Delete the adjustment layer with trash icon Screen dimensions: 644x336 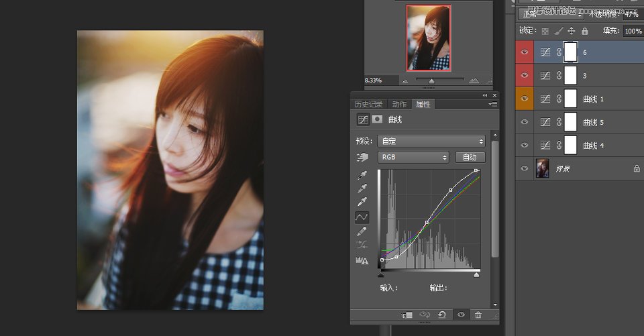(x=478, y=315)
